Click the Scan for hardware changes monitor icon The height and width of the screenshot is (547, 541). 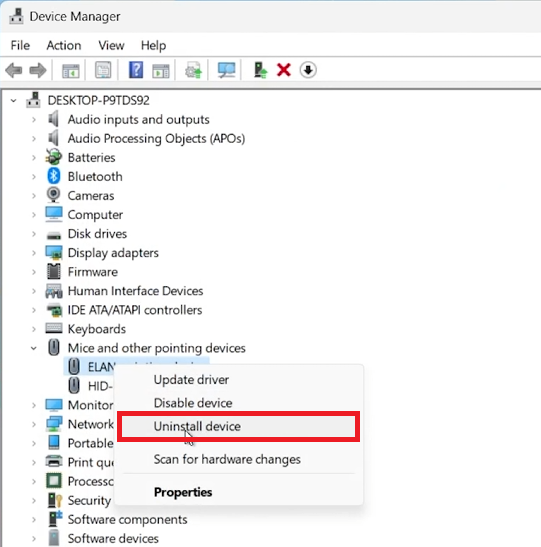[226, 70]
